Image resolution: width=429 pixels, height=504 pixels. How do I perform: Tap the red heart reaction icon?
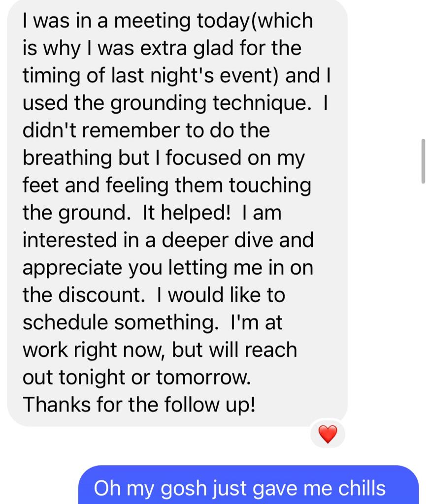[328, 434]
